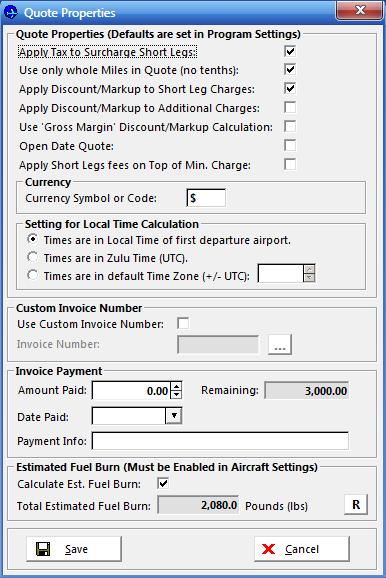Image resolution: width=386 pixels, height=578 pixels.
Task: Click the ellipsis button beside Invoice Number
Action: point(280,345)
